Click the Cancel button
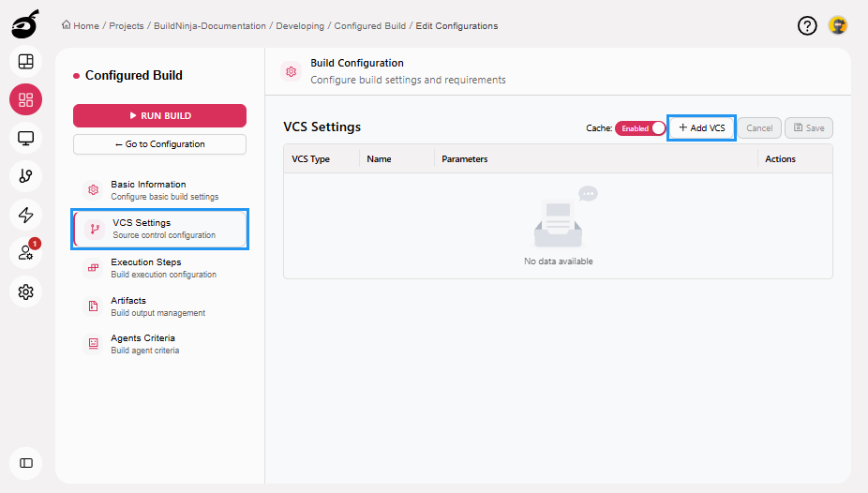Image resolution: width=868 pixels, height=493 pixels. coord(759,127)
